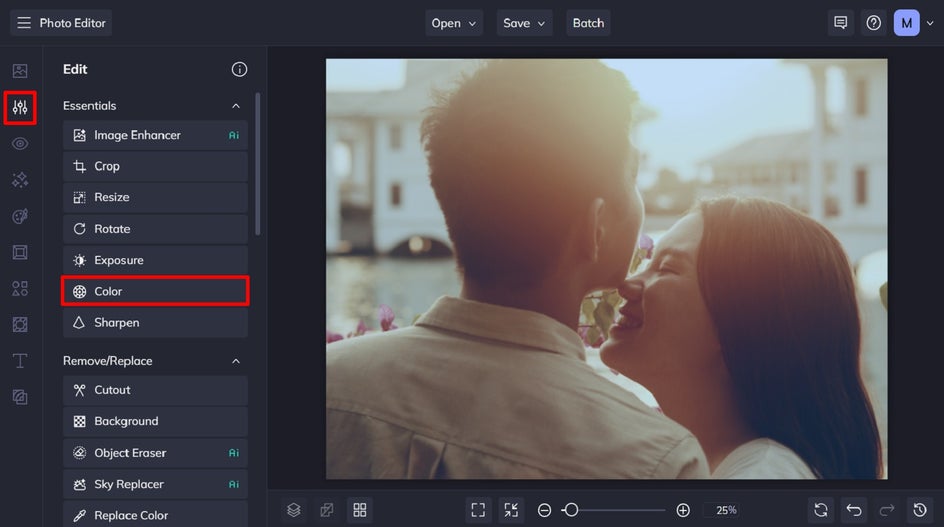Screen dimensions: 944x527
Task: Click the collapse-arrows zoom icon
Action: [x=511, y=510]
